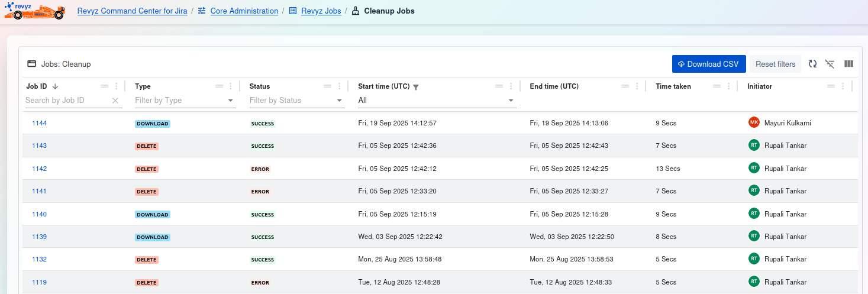Open job 1142 link

(x=39, y=169)
